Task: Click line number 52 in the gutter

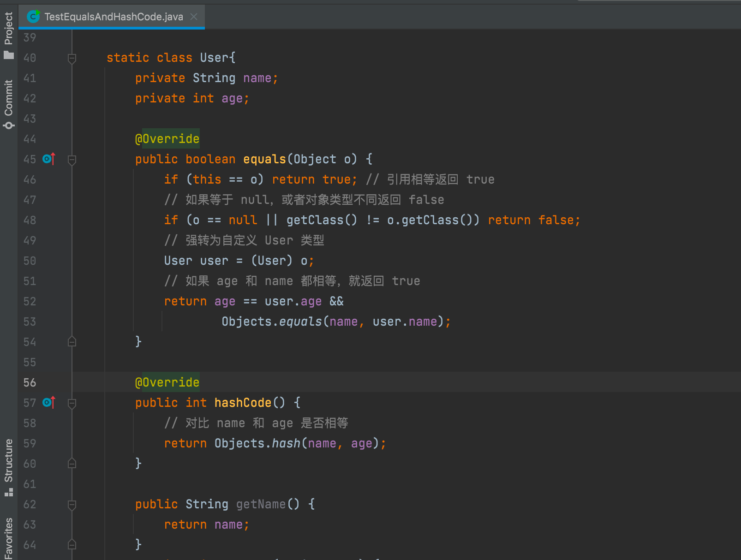Action: coord(29,301)
